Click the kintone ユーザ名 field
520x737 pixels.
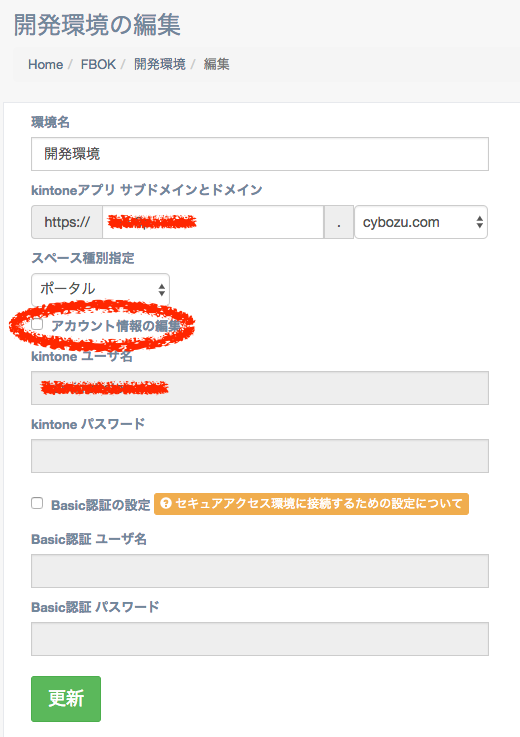tap(260, 388)
